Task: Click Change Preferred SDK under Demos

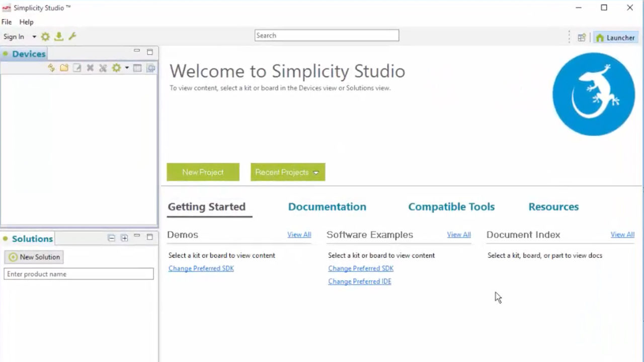Action: tap(201, 268)
